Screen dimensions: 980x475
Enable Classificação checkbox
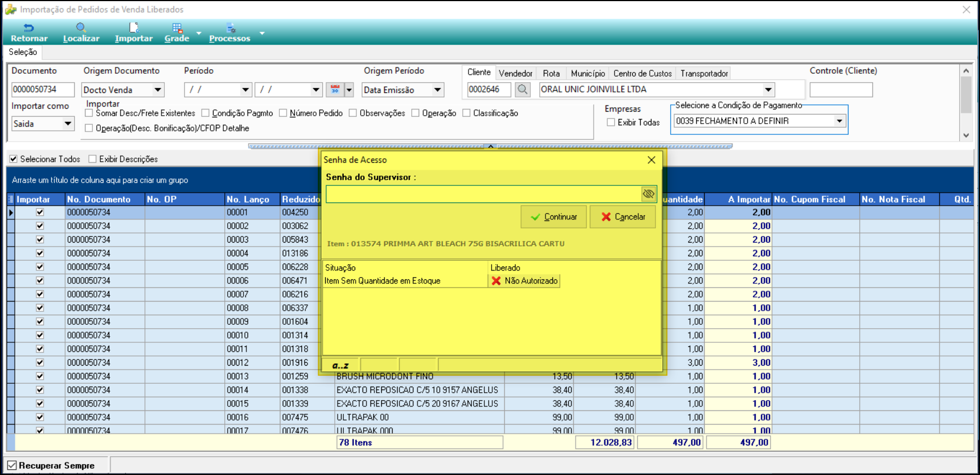click(466, 113)
